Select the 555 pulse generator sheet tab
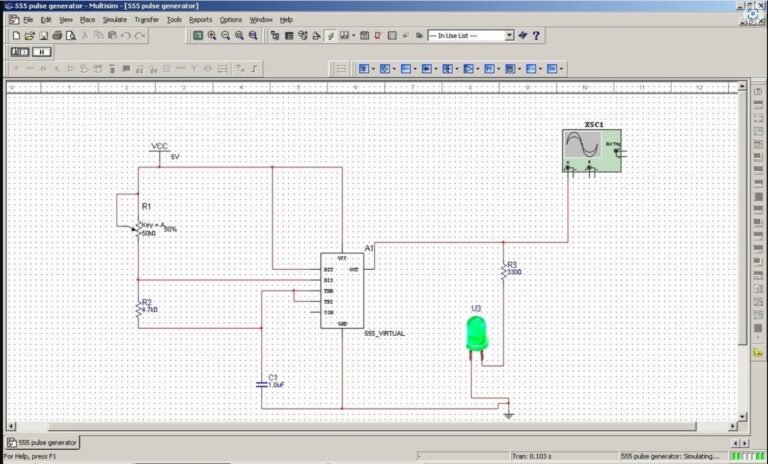 point(42,442)
